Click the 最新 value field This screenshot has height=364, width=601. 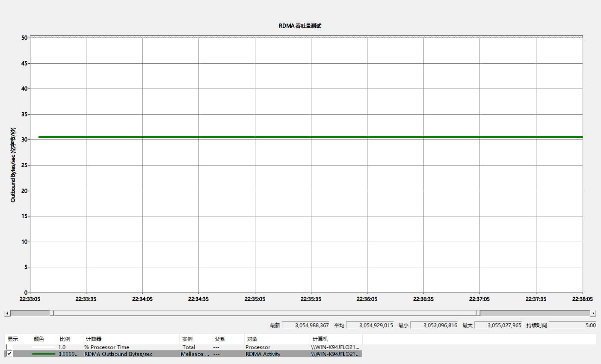306,326
